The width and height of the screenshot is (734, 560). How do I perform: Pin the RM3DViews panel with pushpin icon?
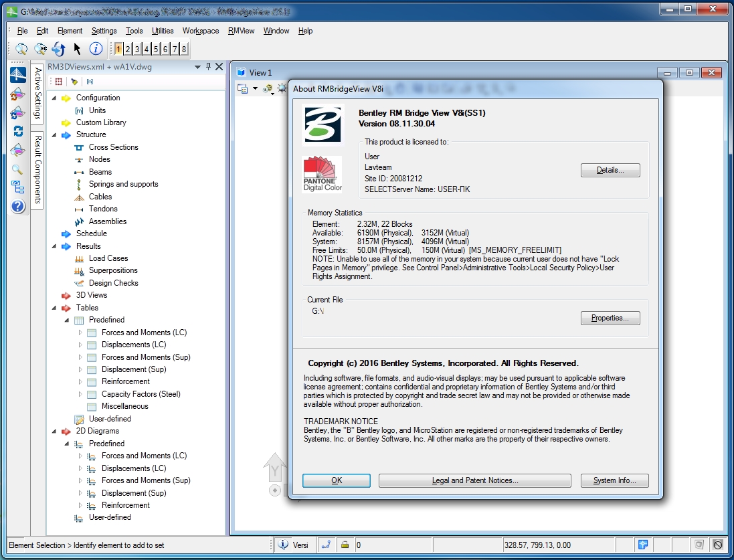coord(208,66)
